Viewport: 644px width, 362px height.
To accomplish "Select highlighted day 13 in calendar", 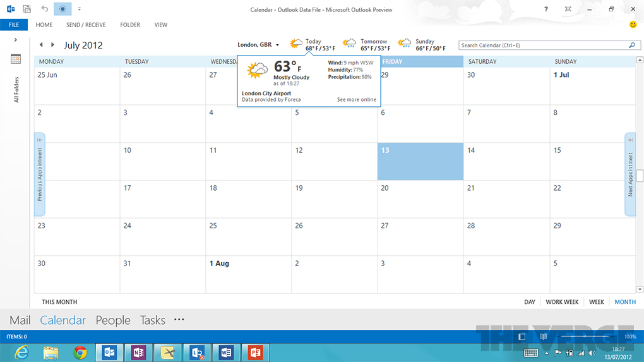I will click(x=420, y=162).
